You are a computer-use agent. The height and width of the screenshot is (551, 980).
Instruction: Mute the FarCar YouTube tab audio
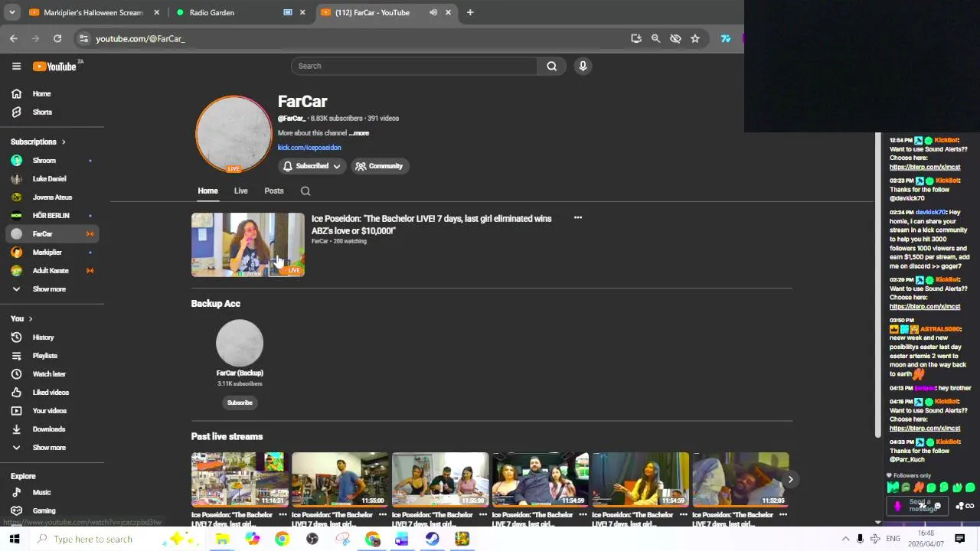pos(433,12)
